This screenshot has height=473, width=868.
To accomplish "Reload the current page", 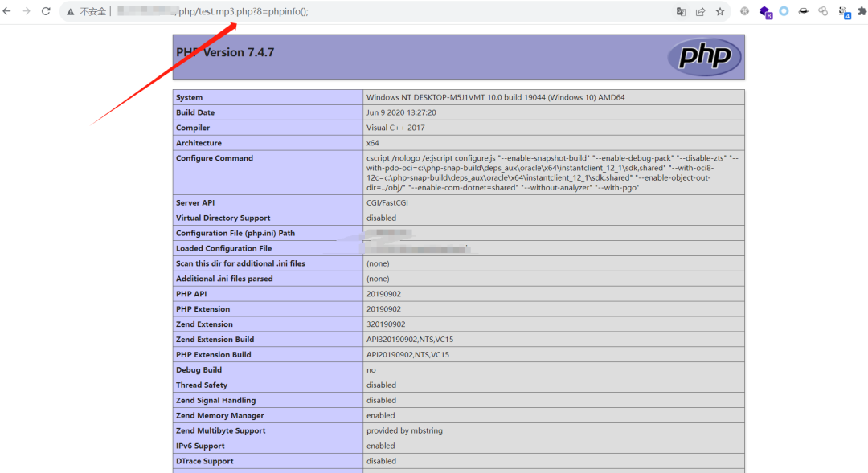I will click(46, 11).
